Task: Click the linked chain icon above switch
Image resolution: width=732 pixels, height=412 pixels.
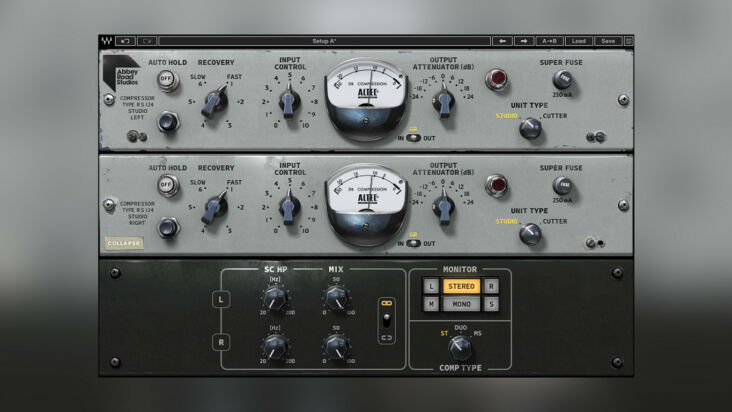Action: (387, 303)
